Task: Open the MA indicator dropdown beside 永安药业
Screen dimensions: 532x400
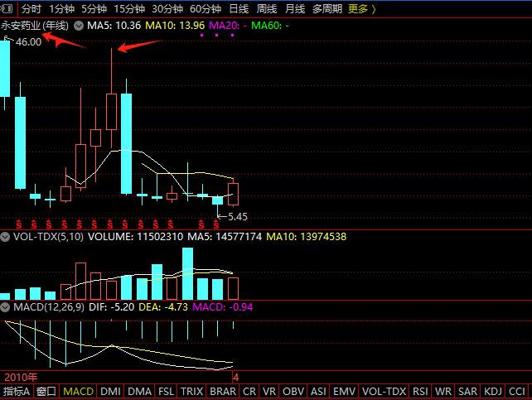Action: [79, 26]
